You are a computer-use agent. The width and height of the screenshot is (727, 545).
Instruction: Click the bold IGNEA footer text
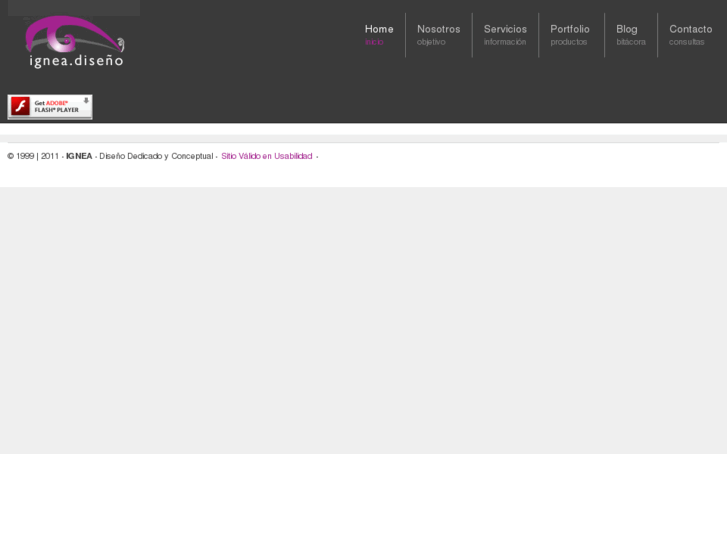(x=79, y=156)
